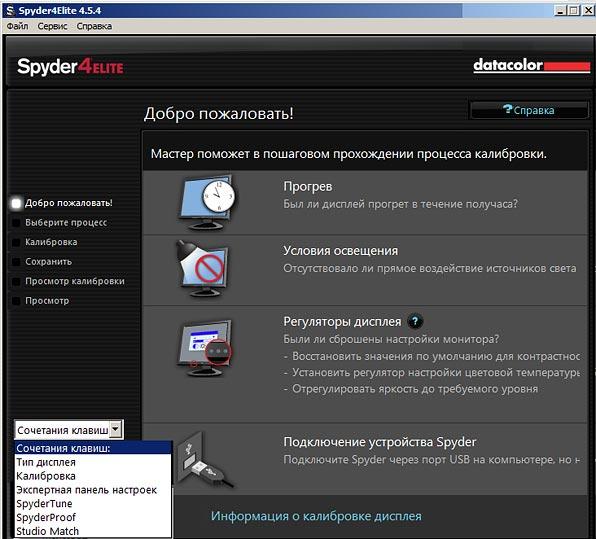Click the monitor with clock warm-up icon
The width and height of the screenshot is (596, 539).
[x=206, y=202]
